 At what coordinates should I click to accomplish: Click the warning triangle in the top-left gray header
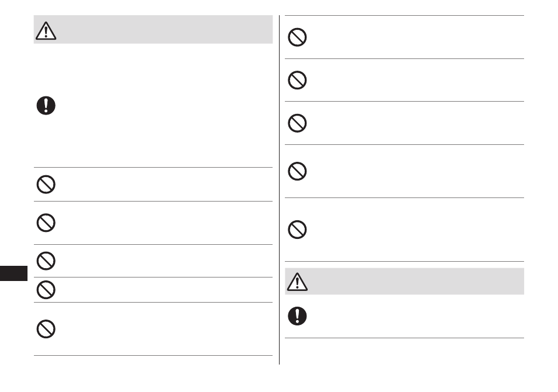coord(46,30)
